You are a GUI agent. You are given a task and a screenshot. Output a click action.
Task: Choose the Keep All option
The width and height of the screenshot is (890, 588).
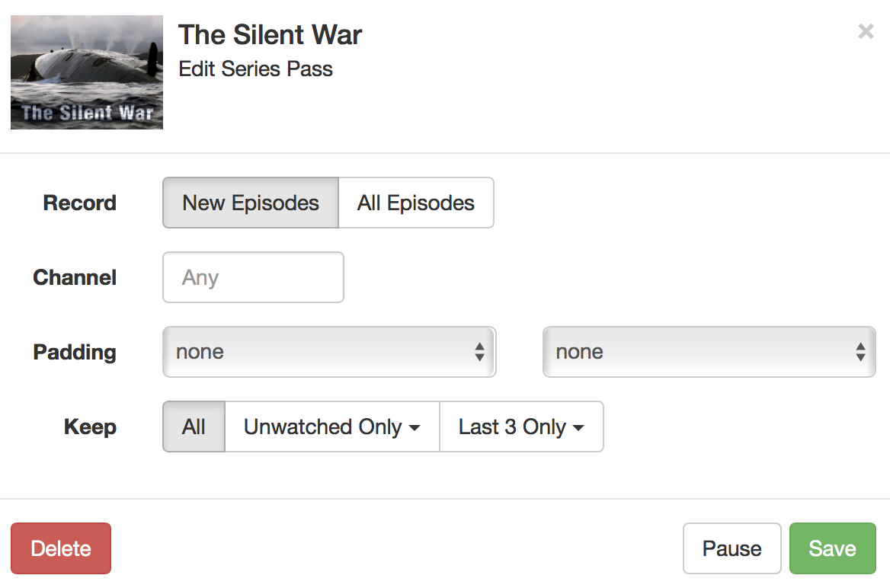click(x=194, y=427)
